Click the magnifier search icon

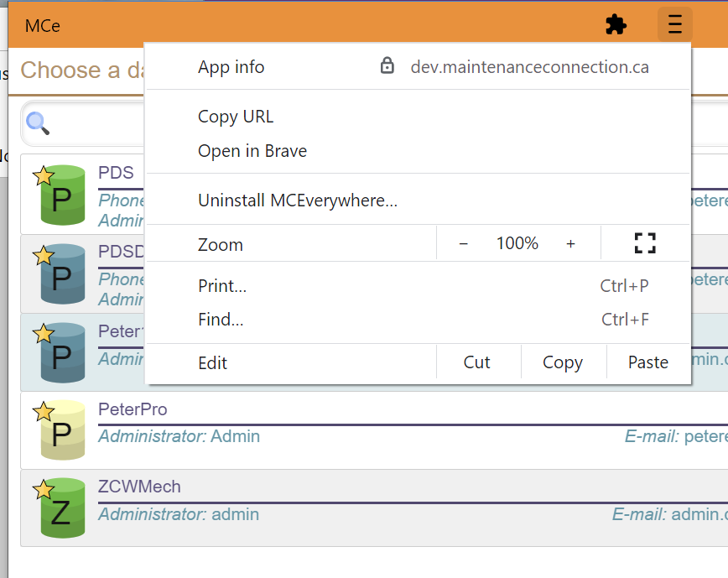38,123
